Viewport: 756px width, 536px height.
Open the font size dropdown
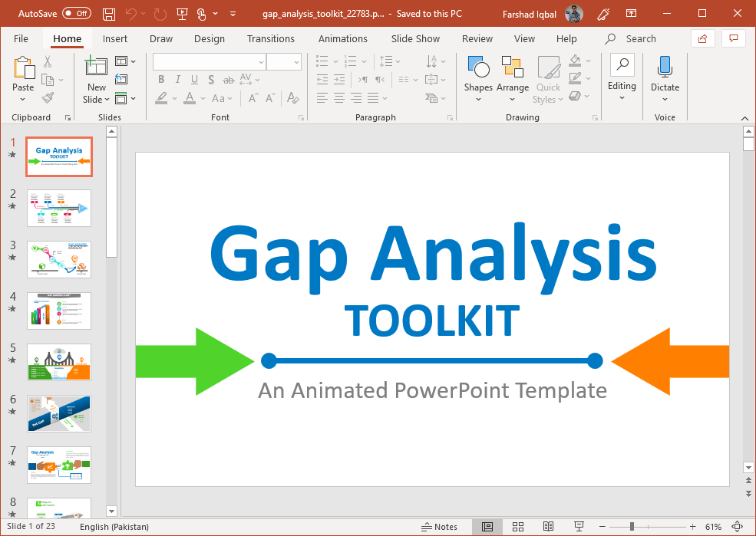(x=296, y=62)
